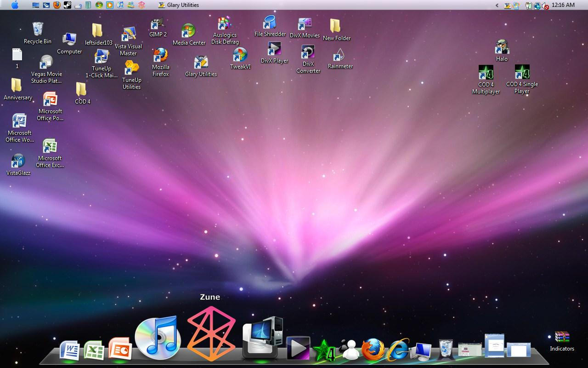
Task: Select the Rainmeter desktop shortcut
Action: point(340,58)
